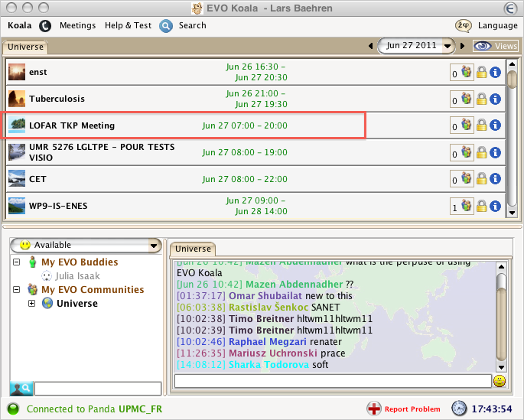
Task: Click the lock icon on LOFAR TKP Meeting row
Action: click(x=482, y=125)
